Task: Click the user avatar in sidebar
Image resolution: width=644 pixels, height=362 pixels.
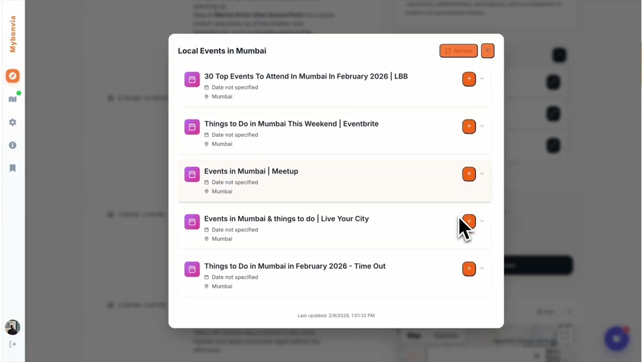Action: click(13, 327)
